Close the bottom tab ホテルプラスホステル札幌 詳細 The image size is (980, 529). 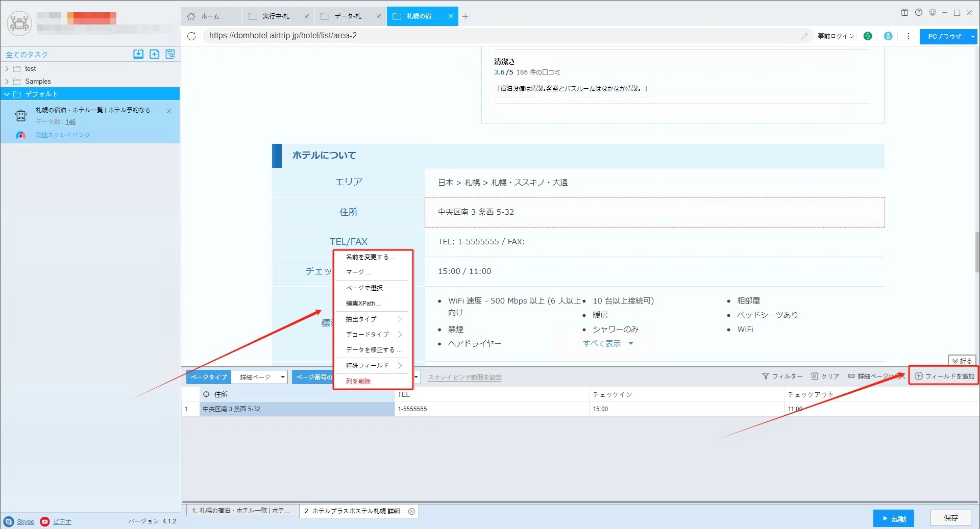411,511
